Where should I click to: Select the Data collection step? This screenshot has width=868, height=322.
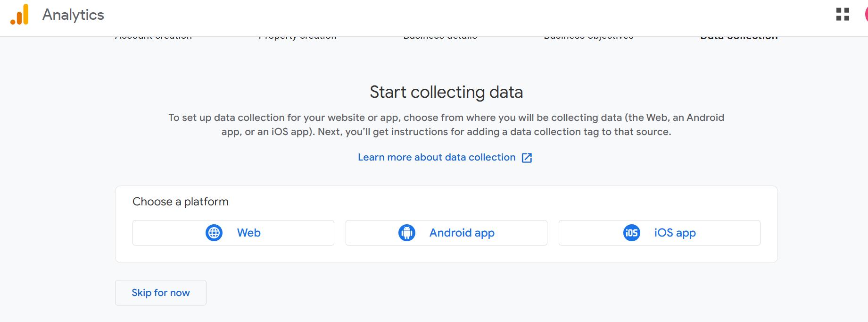[738, 35]
